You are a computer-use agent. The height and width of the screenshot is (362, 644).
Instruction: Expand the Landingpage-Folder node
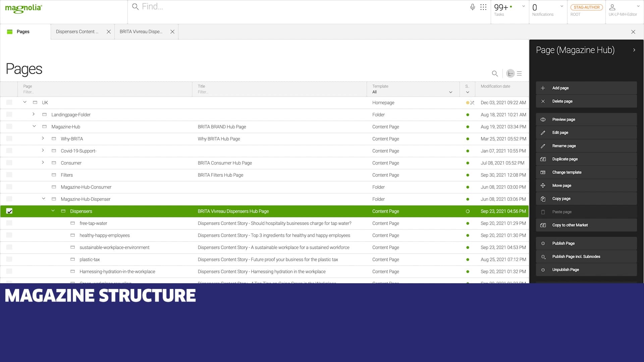[x=34, y=114]
